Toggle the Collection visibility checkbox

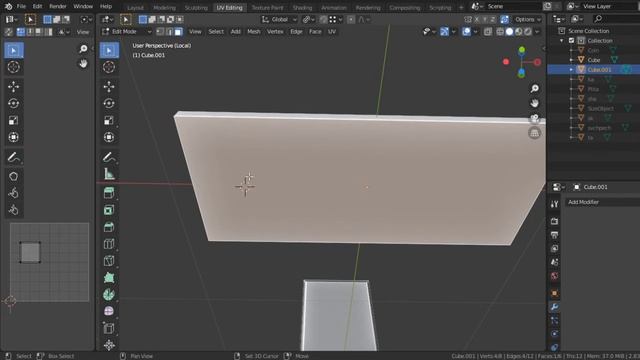click(x=571, y=40)
